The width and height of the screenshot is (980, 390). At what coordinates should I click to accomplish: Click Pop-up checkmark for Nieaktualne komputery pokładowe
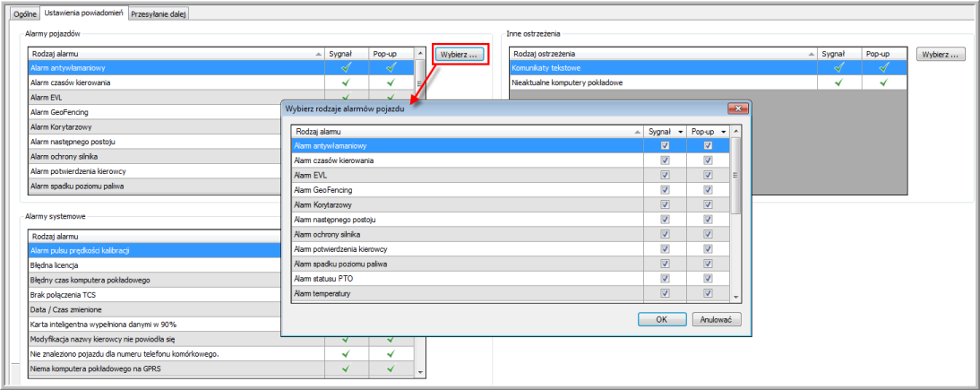[x=883, y=82]
